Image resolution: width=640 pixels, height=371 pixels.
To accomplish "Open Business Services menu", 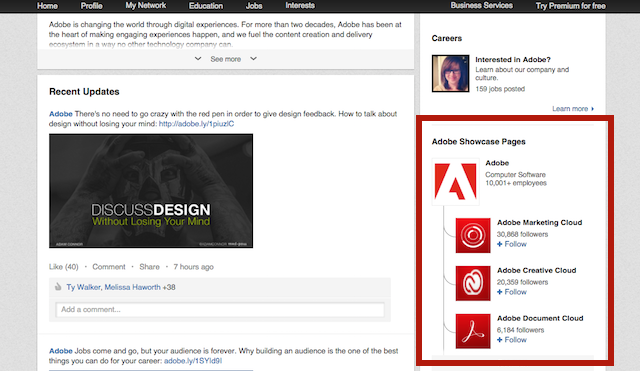I will (482, 6).
